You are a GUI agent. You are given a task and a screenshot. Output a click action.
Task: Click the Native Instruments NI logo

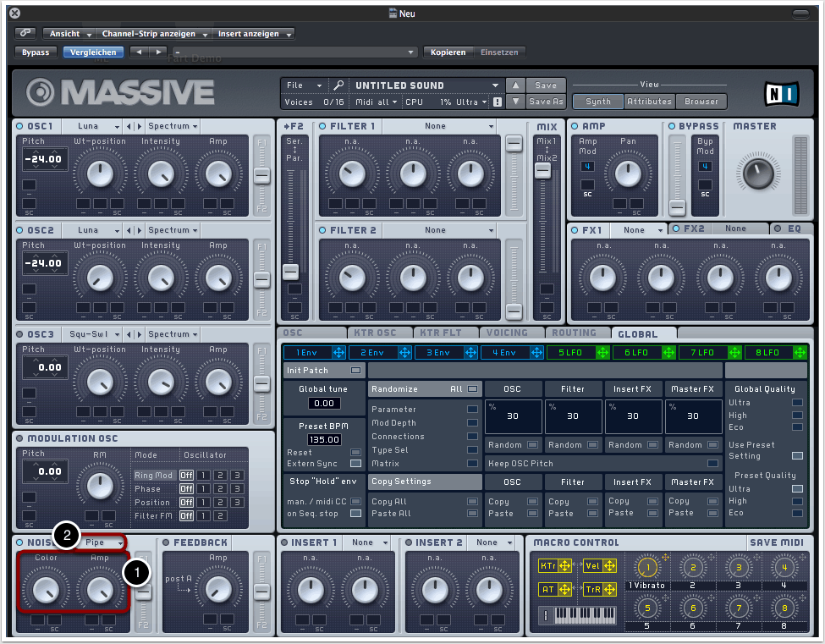click(782, 93)
